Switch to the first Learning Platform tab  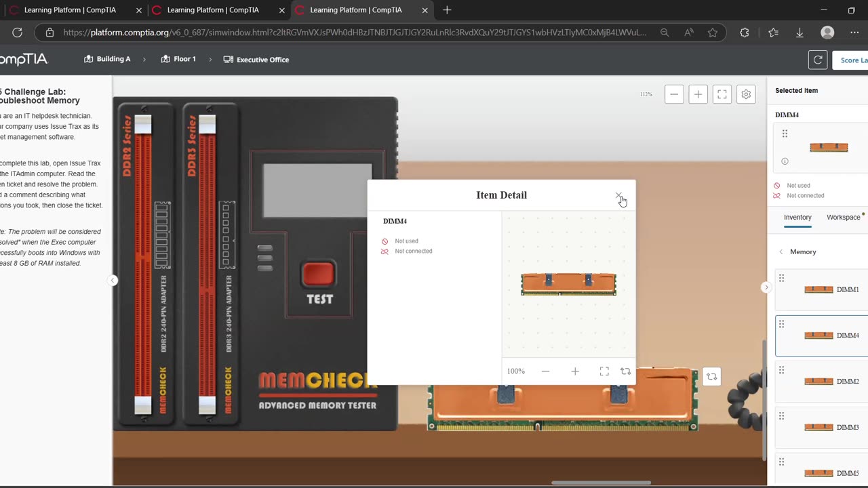(x=70, y=10)
